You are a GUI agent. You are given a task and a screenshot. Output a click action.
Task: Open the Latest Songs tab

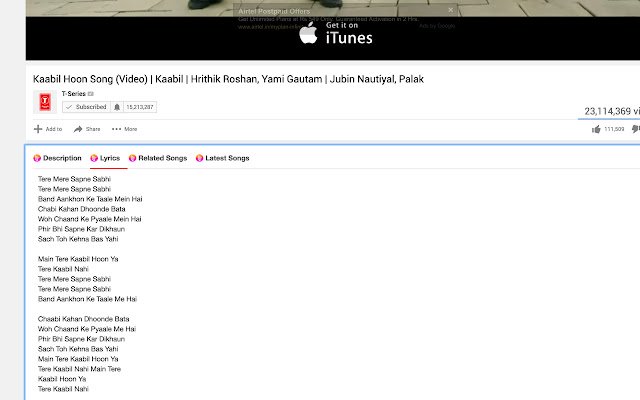point(222,158)
